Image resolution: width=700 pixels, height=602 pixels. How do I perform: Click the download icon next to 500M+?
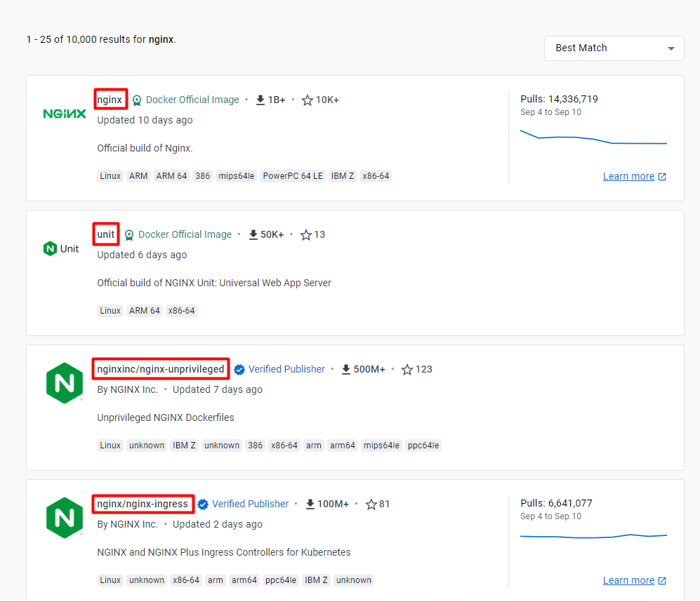click(x=346, y=370)
